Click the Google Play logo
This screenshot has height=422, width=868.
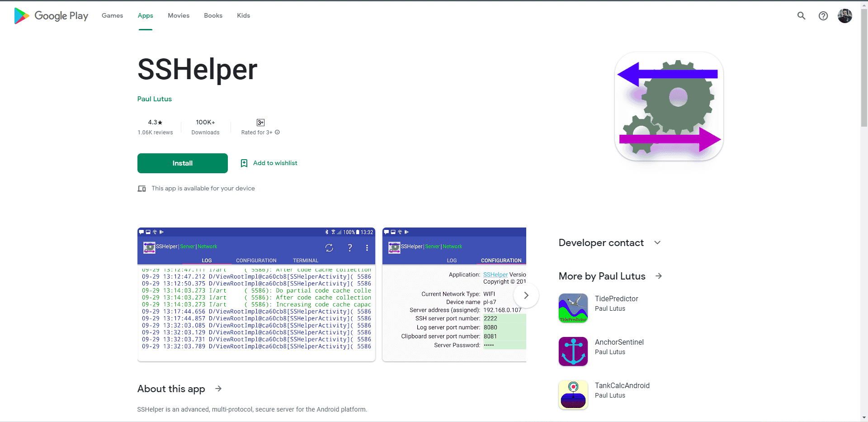click(x=51, y=16)
